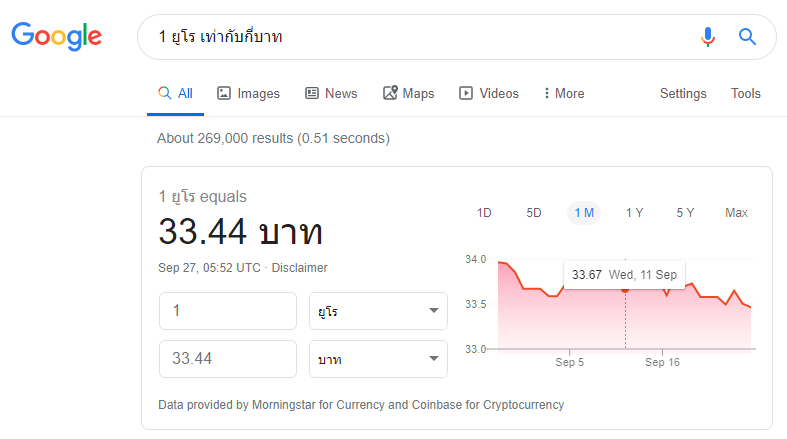The width and height of the screenshot is (787, 439).
Task: Expand the ยูโร currency dropdown
Action: click(377, 311)
